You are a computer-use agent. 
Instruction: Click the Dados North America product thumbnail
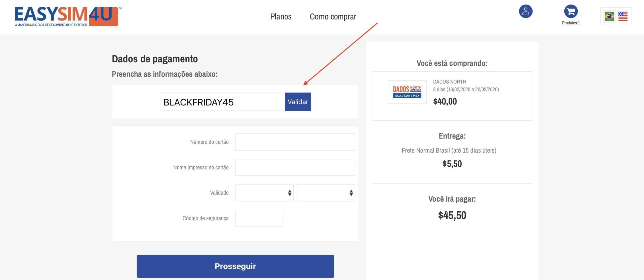407,92
